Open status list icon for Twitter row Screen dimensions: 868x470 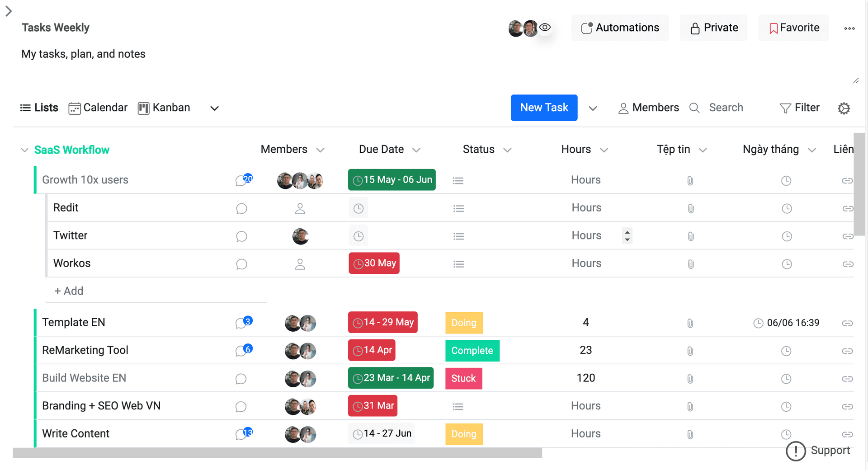click(x=458, y=236)
